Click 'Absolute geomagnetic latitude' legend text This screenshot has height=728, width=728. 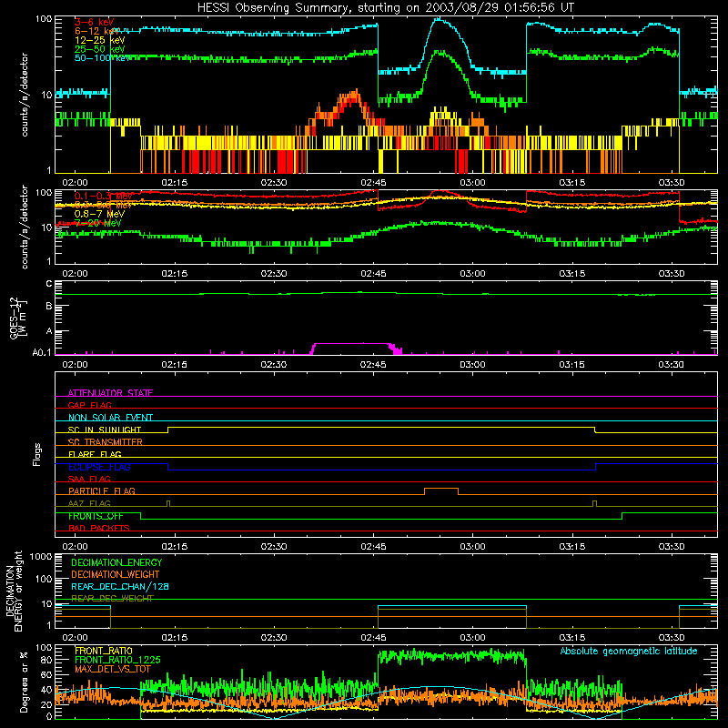pyautogui.click(x=629, y=652)
